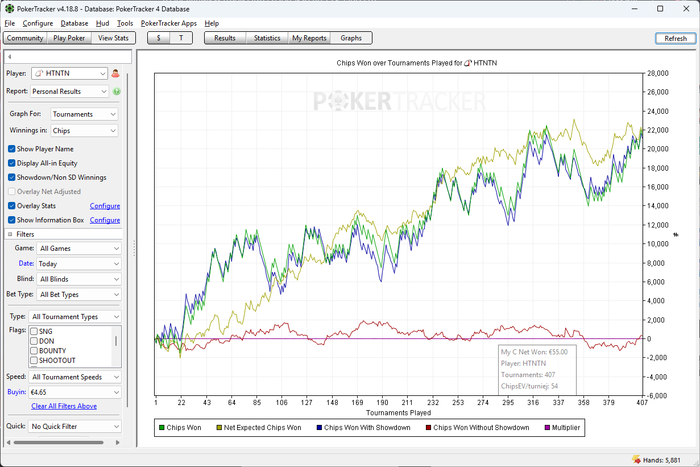Open the Bet Type dropdown
This screenshot has height=467, width=700.
(x=79, y=295)
